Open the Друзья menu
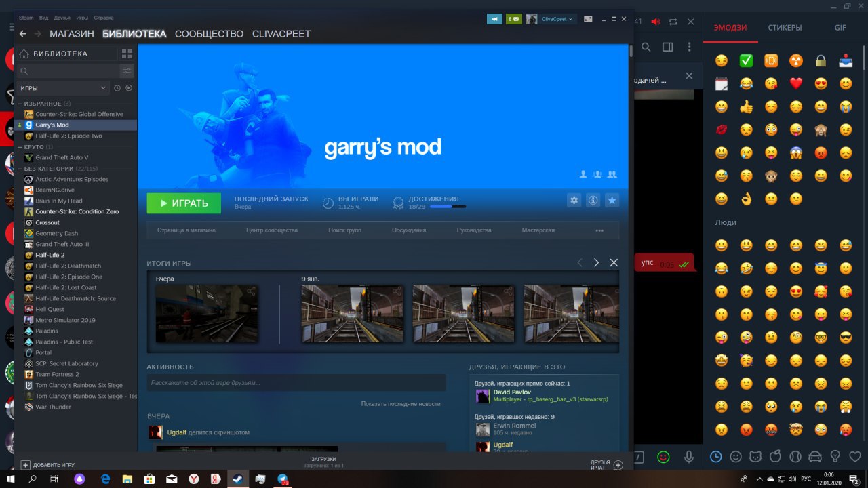The height and width of the screenshot is (488, 868). pos(62,18)
